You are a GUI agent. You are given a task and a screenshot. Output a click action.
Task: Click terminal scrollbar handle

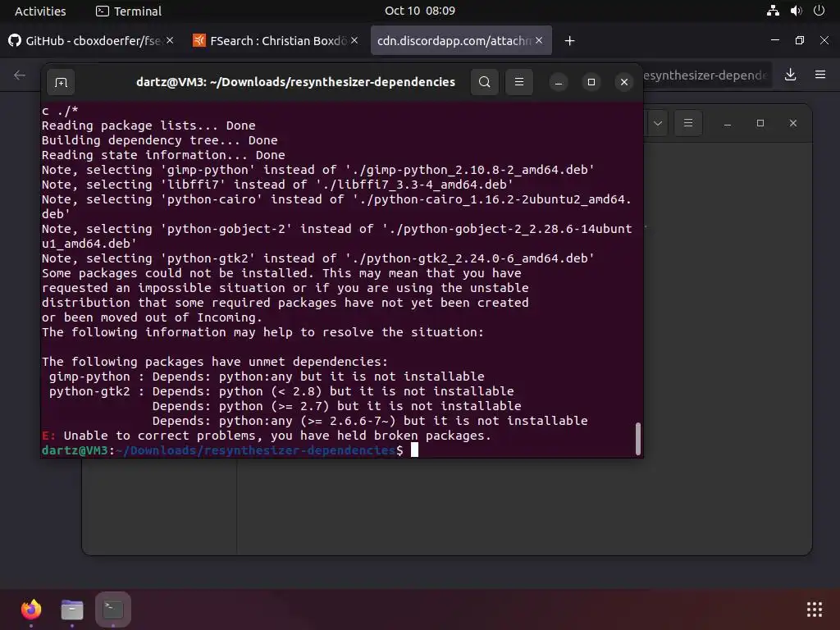pyautogui.click(x=637, y=440)
